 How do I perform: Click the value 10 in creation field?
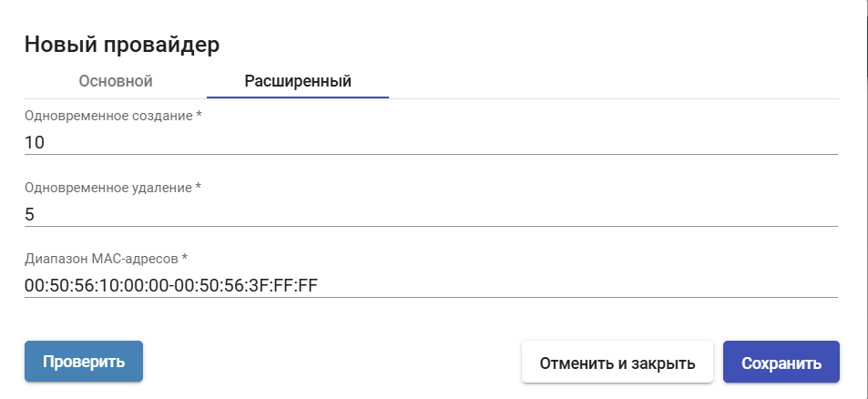tap(35, 143)
